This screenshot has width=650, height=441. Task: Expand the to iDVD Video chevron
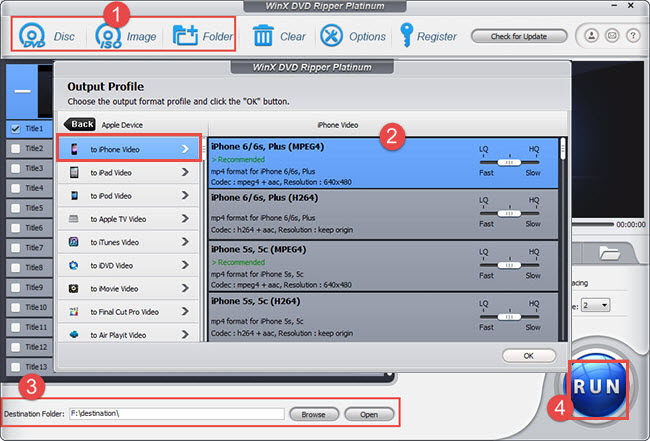(185, 265)
